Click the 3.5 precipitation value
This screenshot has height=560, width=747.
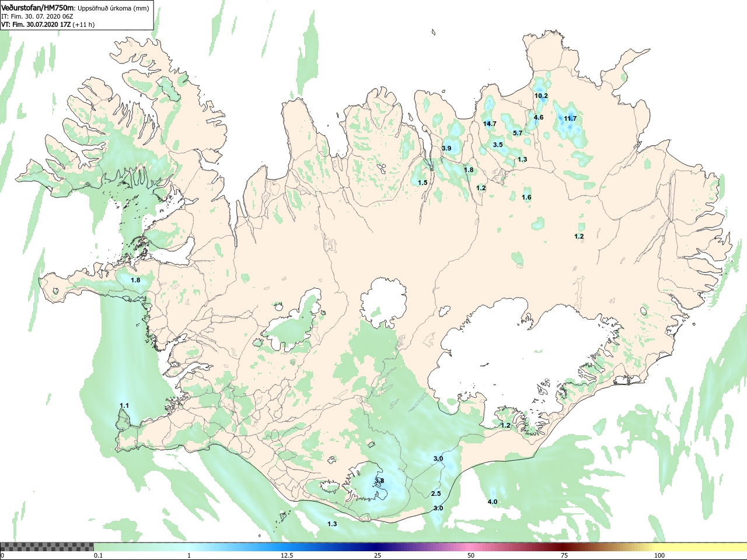498,145
